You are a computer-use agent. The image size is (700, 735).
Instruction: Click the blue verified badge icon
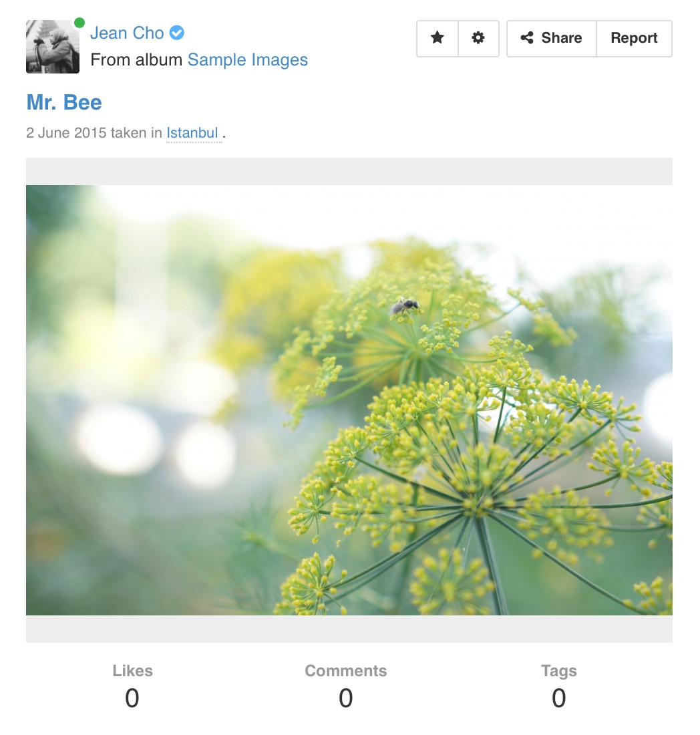[x=176, y=33]
